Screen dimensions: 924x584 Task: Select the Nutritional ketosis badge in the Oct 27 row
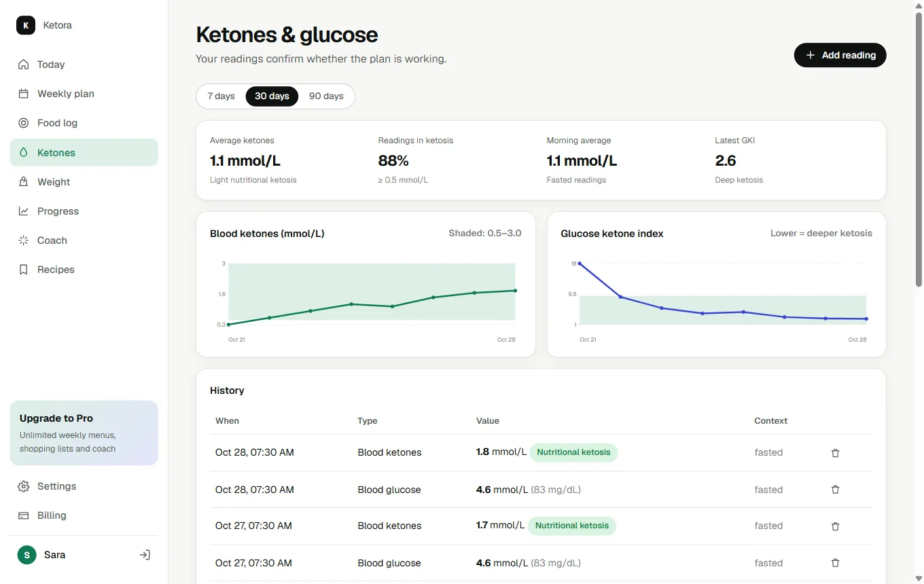click(572, 526)
